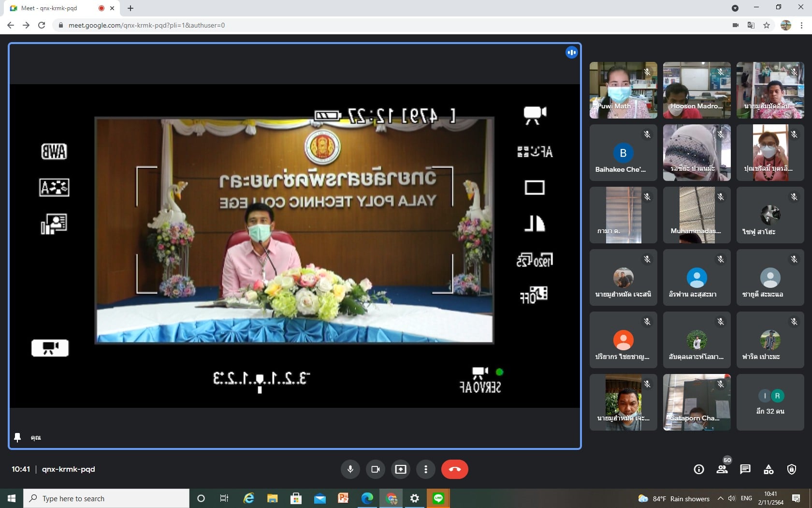Open Microsoft Store from taskbar
This screenshot has height=508, width=812.
pyautogui.click(x=296, y=498)
